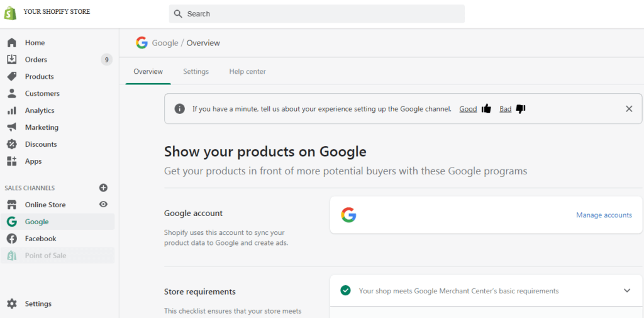This screenshot has height=318, width=644.
Task: Click the info icon in feedback banner
Action: click(179, 109)
